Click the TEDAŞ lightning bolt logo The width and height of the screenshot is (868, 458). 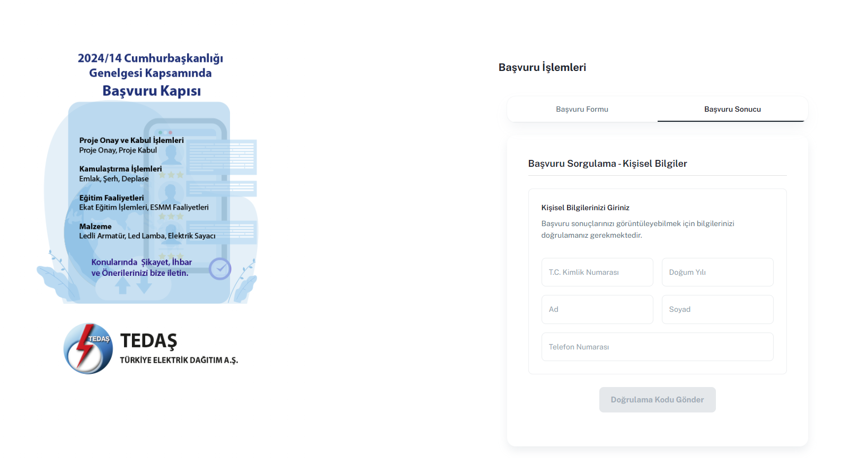[x=88, y=348]
